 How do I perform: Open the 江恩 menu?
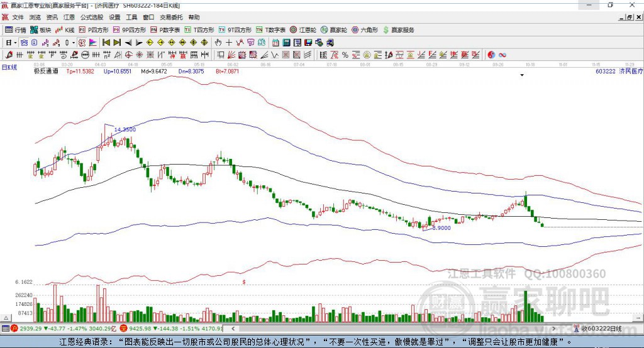[69, 17]
